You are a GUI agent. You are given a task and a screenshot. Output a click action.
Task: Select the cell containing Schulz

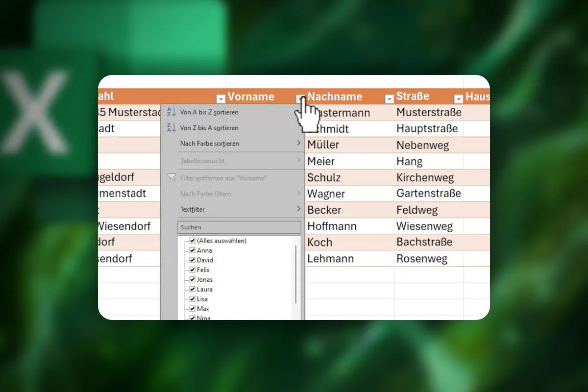click(350, 177)
